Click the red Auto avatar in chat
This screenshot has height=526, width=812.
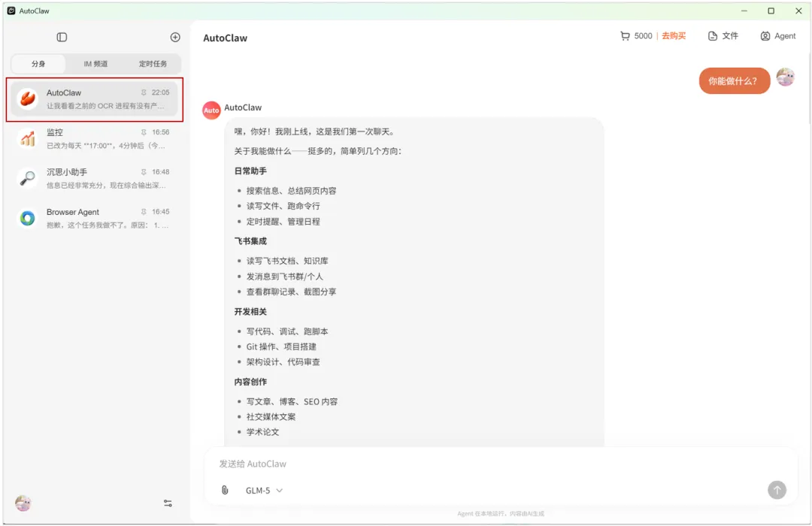211,110
